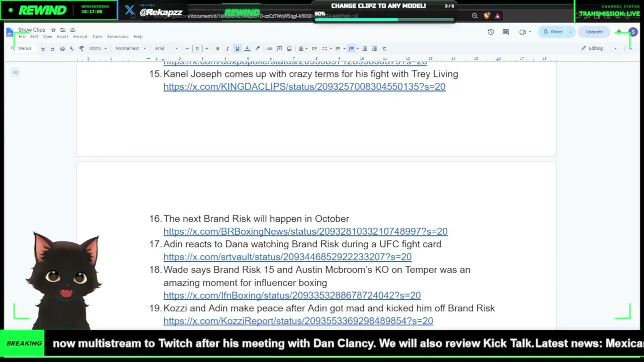Check the cloud save status icon

72,30
